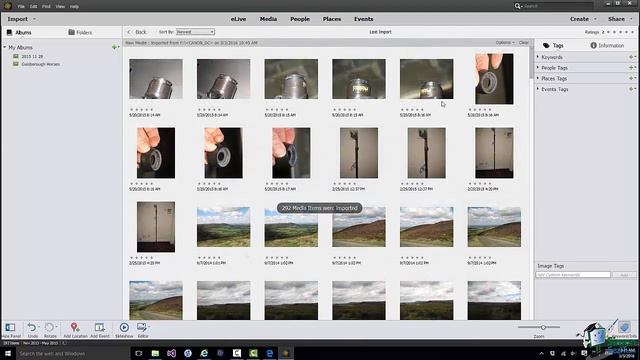
Task: Add a new Places Tag with plus
Action: coord(631,78)
